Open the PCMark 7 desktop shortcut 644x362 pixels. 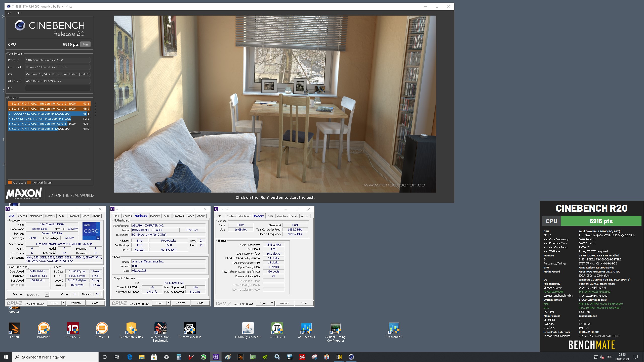point(44,330)
